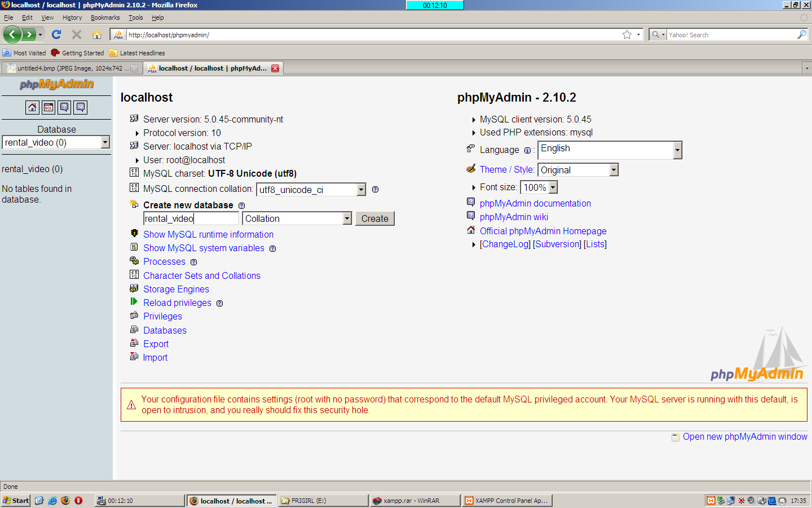
Task: Click Firefox Back arrow button
Action: coord(12,34)
